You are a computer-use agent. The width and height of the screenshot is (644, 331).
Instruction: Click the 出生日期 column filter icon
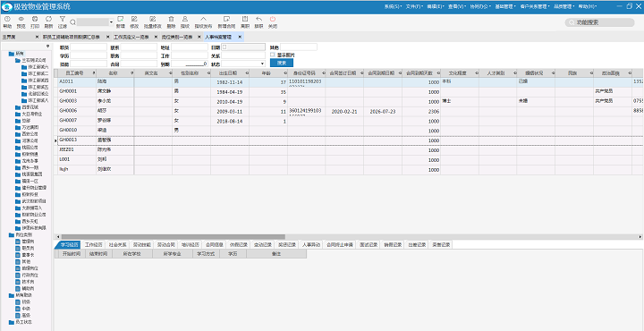(247, 73)
